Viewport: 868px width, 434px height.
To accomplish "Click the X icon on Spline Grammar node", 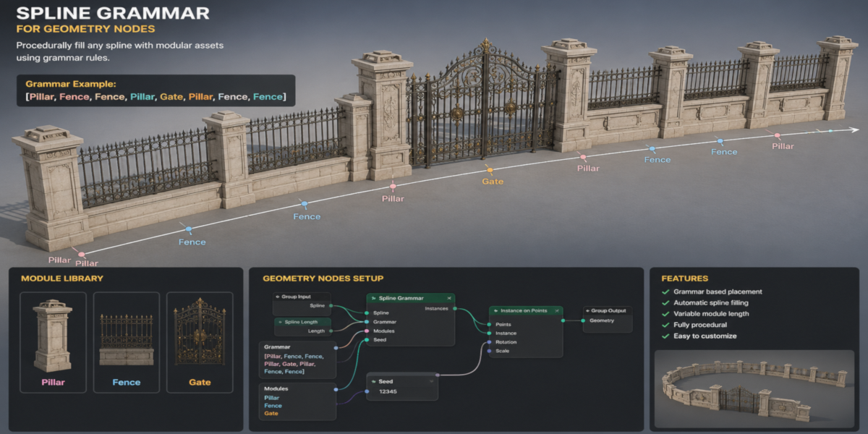I will (x=449, y=298).
